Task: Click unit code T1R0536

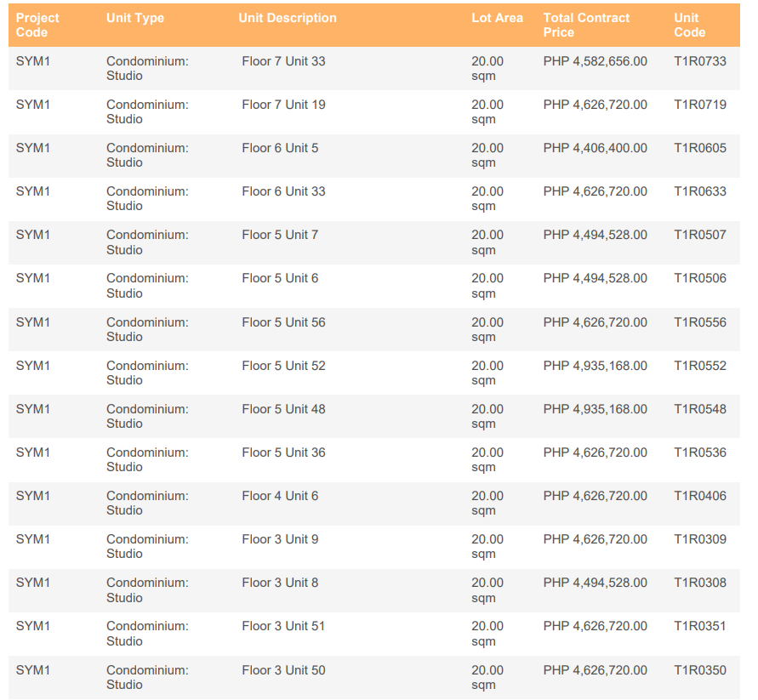Action: pos(699,452)
